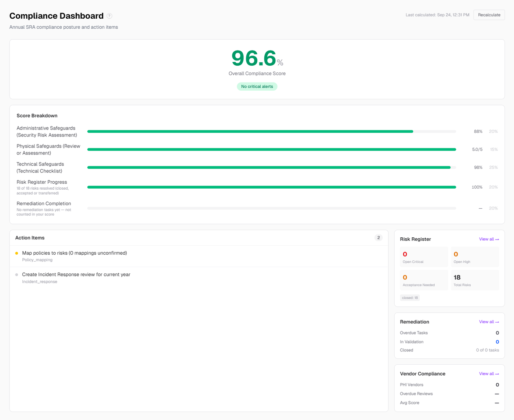
Task: Click the Physical Safeguards progress bar
Action: pos(272,149)
